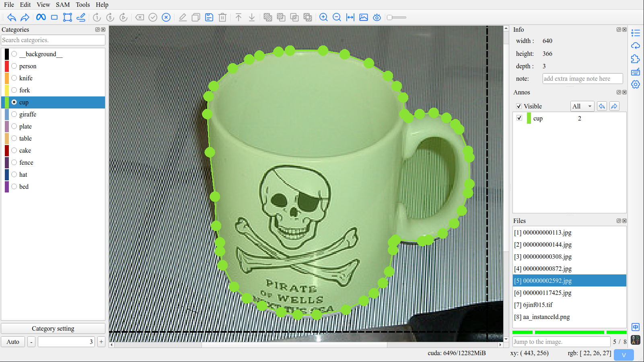Toggle bitmap view with the picture icon
Viewport: 644px width, 362px height.
pos(364,17)
